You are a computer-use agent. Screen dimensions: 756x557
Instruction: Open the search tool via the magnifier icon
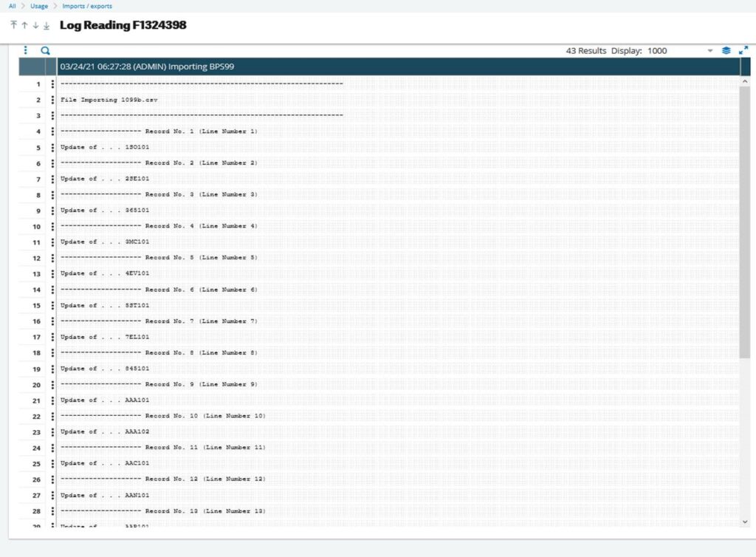pyautogui.click(x=45, y=50)
